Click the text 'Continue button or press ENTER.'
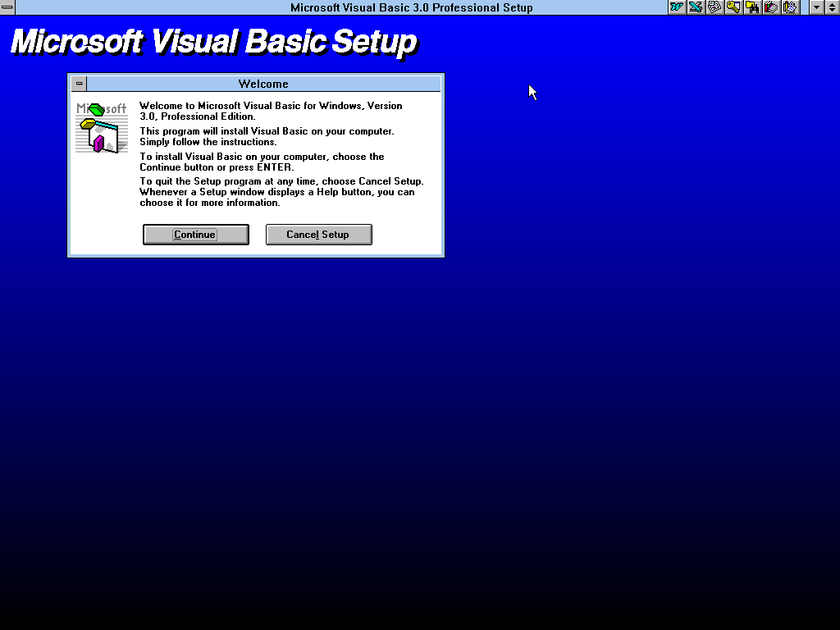Image resolution: width=840 pixels, height=630 pixels. [x=217, y=167]
